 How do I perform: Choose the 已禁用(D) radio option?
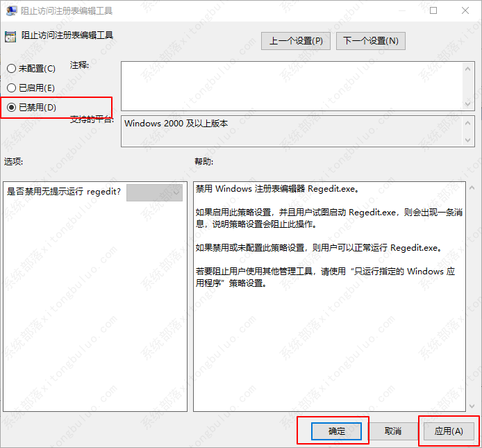pyautogui.click(x=11, y=107)
